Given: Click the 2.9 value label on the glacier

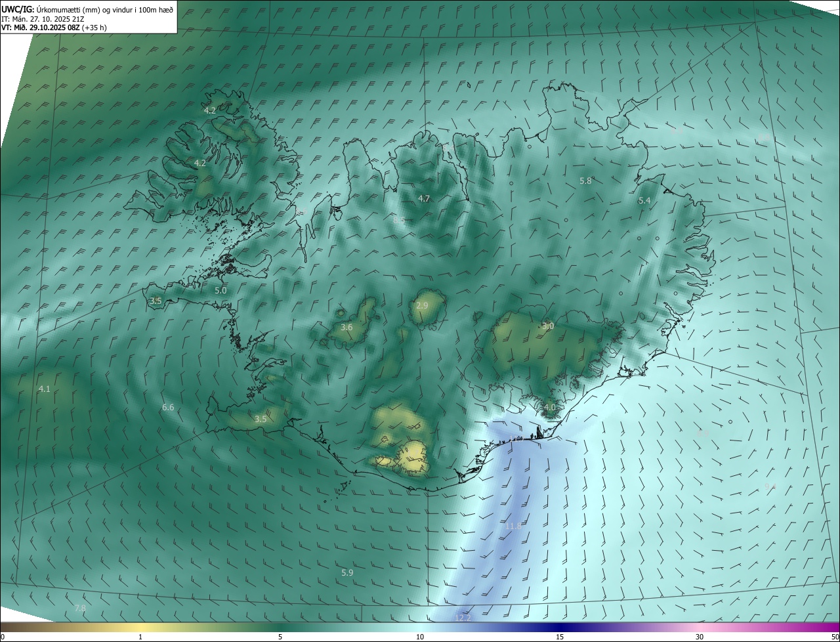Looking at the screenshot, I should tap(422, 306).
